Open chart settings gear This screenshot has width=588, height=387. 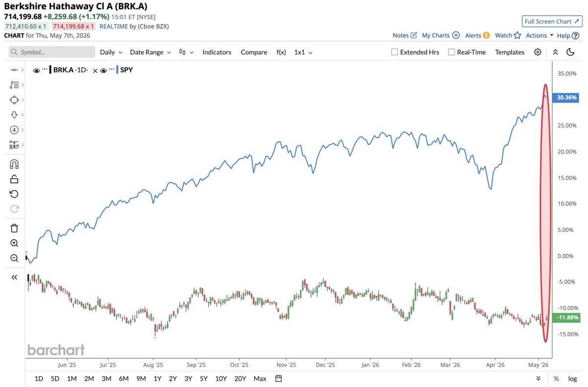tap(538, 52)
